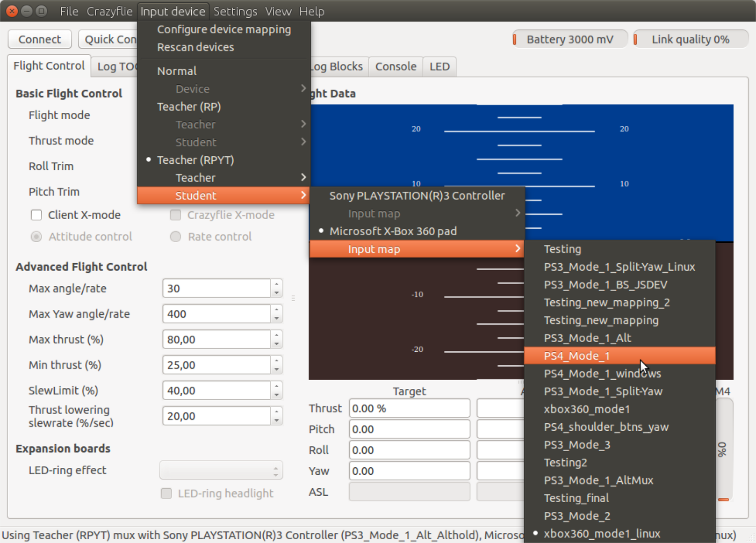
Task: Click the battery level indicator icon
Action: [x=515, y=39]
